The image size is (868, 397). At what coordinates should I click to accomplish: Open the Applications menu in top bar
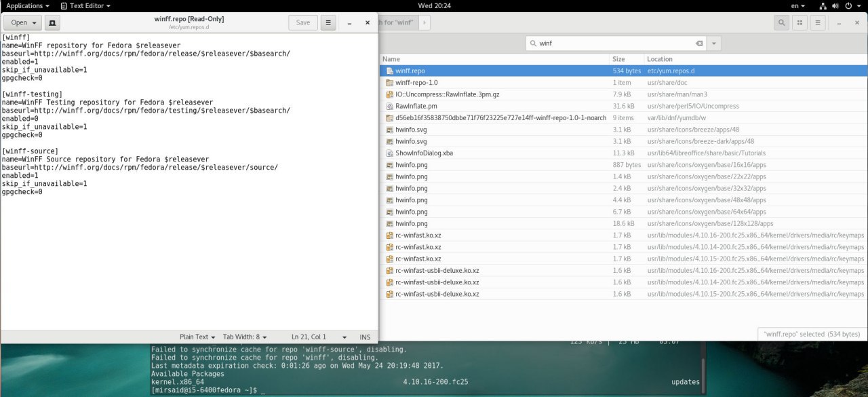28,5
